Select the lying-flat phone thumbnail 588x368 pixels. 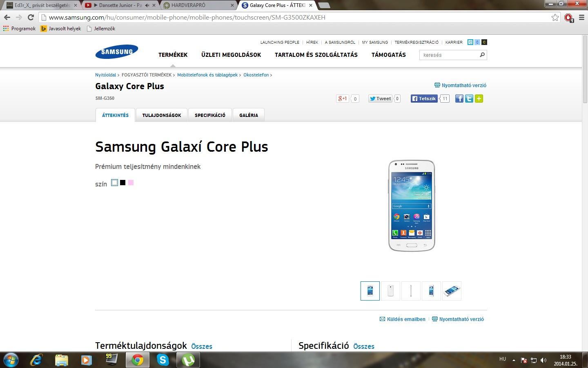[x=452, y=291]
